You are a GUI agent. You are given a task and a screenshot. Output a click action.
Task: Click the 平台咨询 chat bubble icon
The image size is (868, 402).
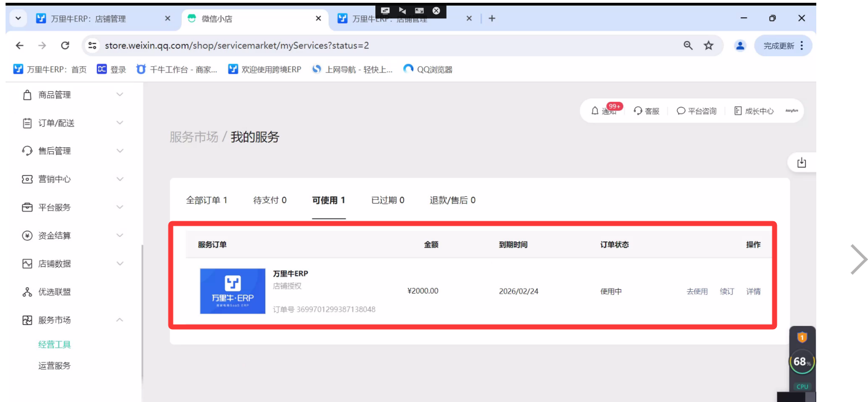(681, 111)
